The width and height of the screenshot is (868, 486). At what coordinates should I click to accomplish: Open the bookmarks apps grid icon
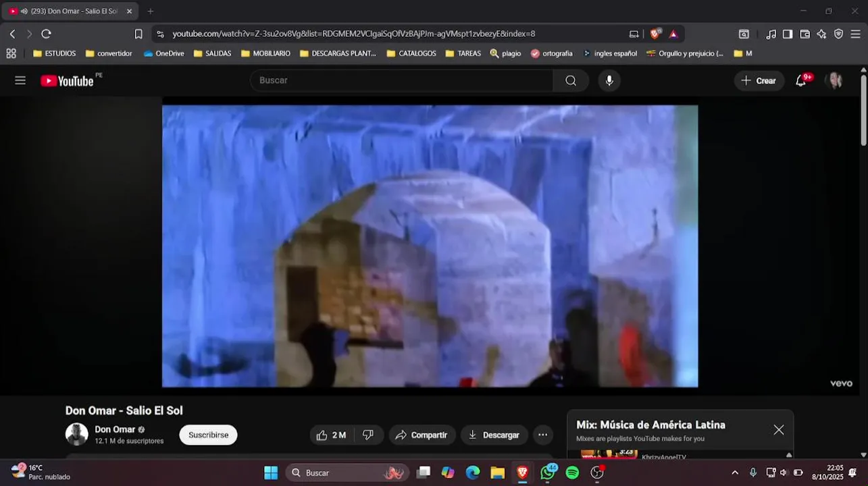coord(11,53)
